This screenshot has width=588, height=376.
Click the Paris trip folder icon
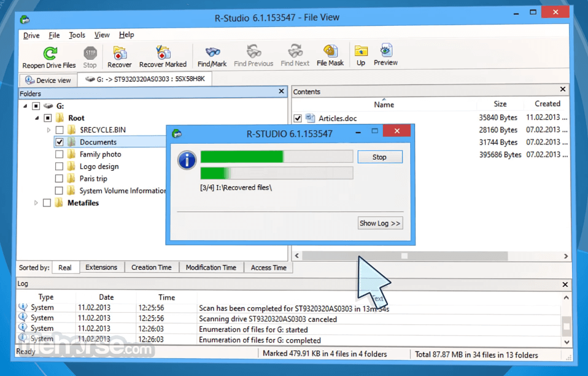71,179
